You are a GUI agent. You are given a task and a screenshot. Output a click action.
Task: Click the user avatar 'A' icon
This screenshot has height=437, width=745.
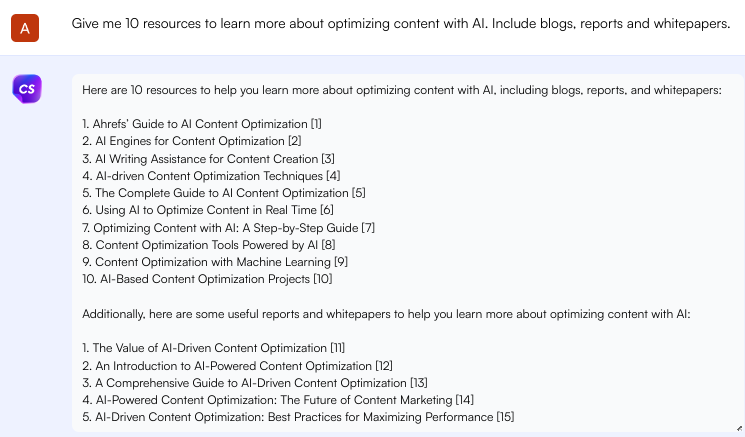tap(25, 28)
